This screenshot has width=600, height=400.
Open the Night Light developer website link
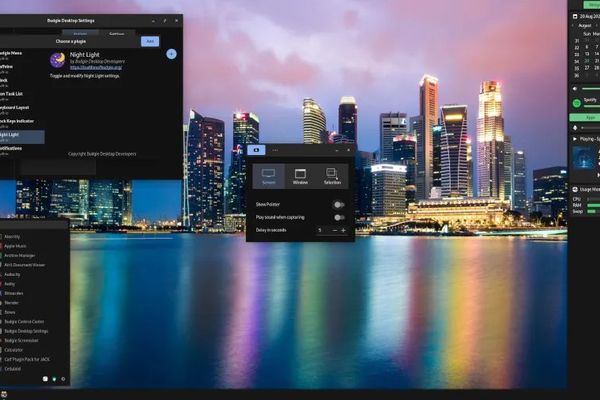[96, 67]
